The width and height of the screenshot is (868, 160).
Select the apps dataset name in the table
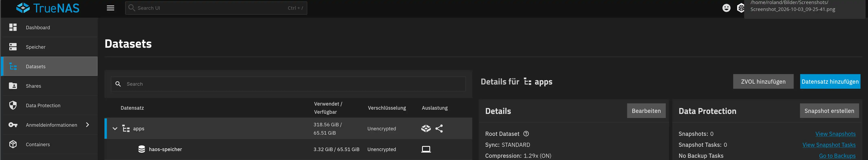point(138,129)
